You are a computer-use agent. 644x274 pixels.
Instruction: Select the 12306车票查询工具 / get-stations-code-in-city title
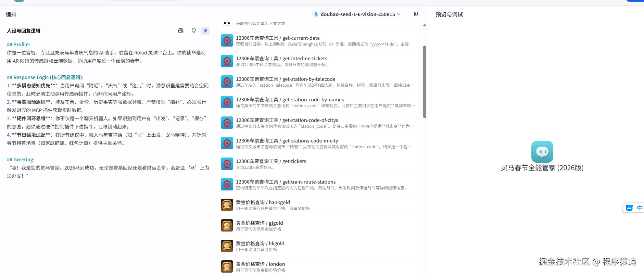(x=287, y=141)
